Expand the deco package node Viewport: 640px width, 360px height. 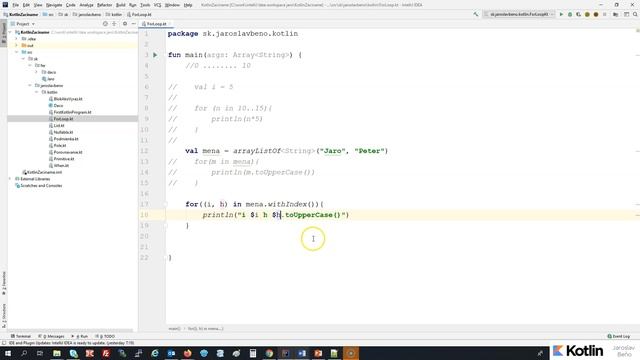coord(36,72)
